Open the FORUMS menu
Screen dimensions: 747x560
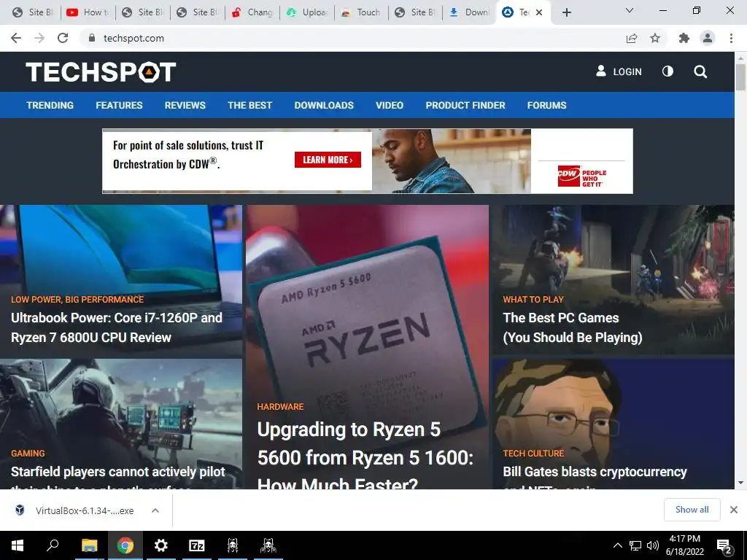pyautogui.click(x=546, y=105)
